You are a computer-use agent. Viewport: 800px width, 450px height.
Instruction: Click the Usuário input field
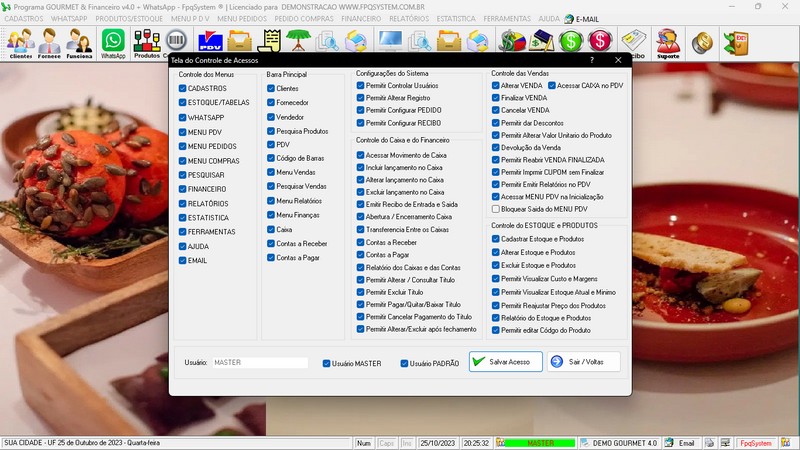[x=260, y=362]
